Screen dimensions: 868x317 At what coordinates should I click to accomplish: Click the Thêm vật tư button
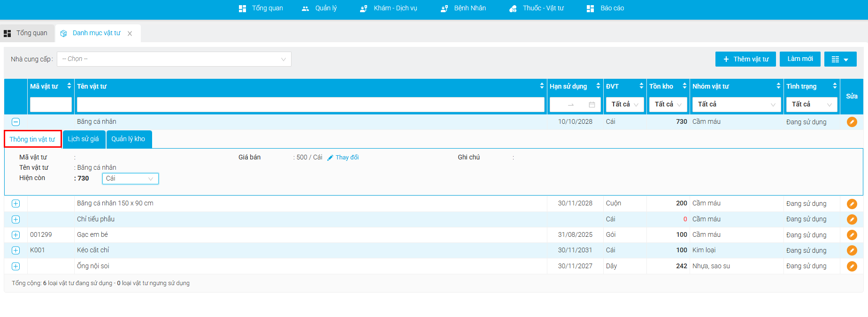745,59
